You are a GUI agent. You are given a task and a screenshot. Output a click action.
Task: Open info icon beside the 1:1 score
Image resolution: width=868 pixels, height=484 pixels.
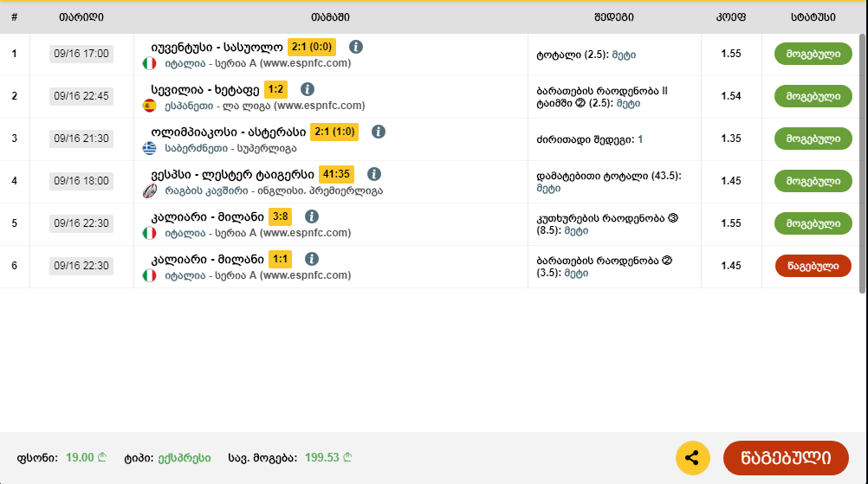(312, 259)
